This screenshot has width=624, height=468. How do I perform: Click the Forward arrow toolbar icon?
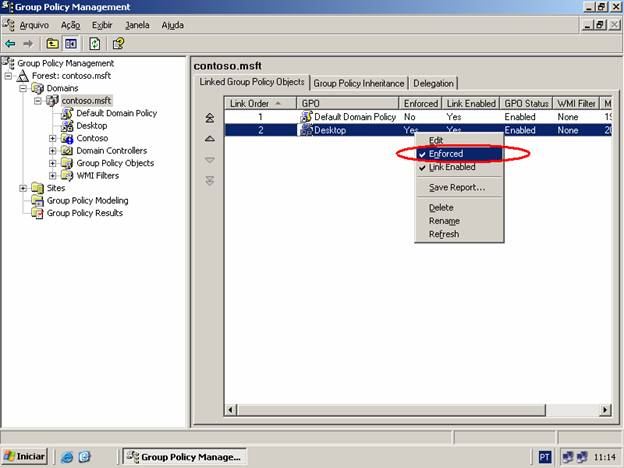click(x=28, y=43)
